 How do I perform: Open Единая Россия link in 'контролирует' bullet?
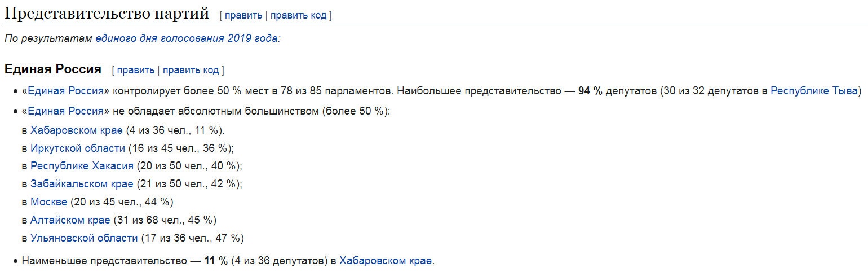(66, 91)
